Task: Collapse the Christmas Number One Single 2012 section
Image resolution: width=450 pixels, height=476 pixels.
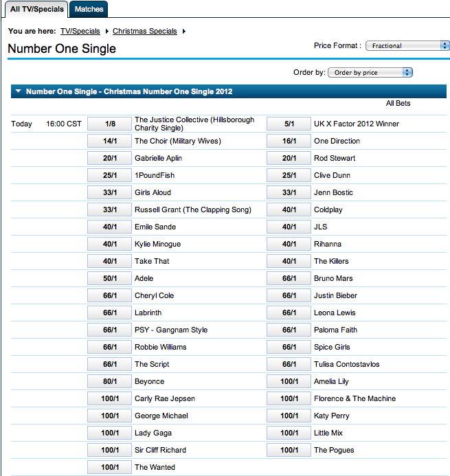Action: 19,91
